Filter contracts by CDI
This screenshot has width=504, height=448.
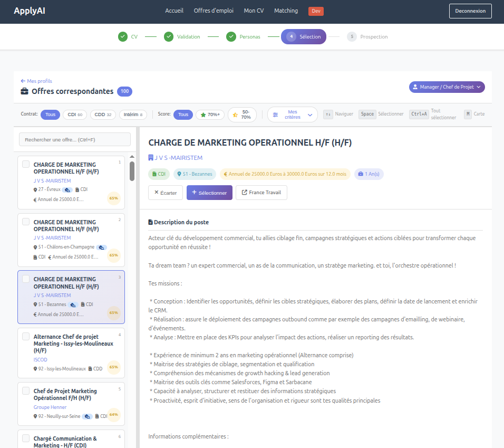point(75,115)
